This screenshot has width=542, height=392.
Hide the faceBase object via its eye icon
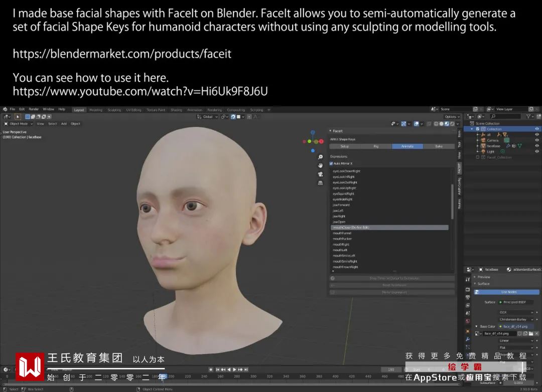coord(537,146)
